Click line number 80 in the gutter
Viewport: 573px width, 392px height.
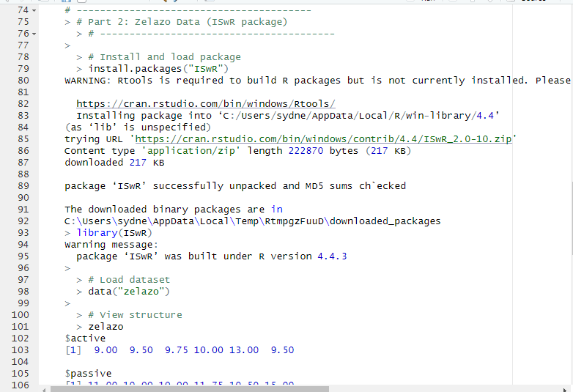tap(21, 81)
